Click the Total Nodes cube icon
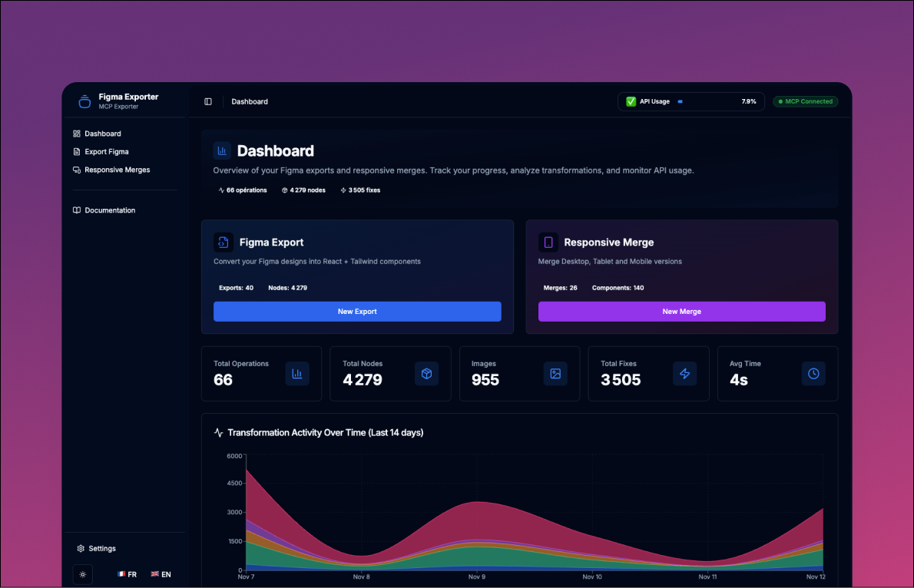Screen dimensions: 914x588 pos(427,374)
